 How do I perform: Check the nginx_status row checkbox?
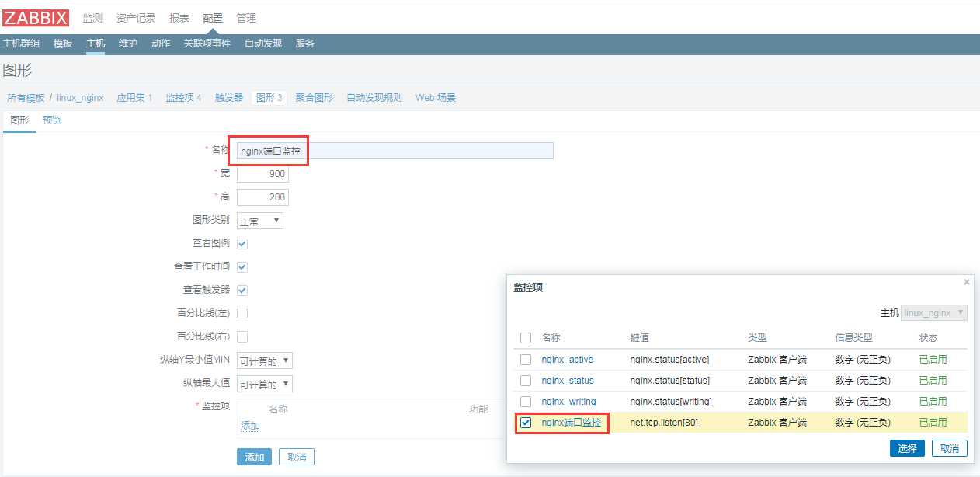pos(526,381)
